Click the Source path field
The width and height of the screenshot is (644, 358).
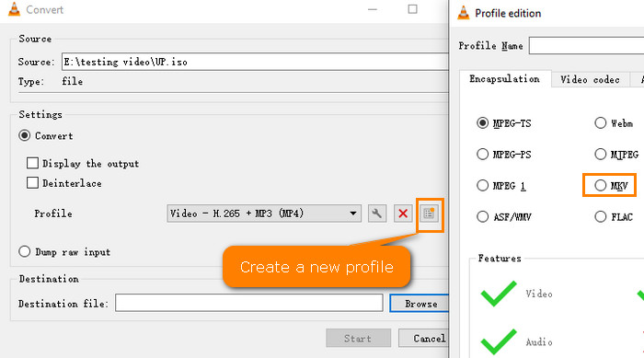[x=255, y=62]
